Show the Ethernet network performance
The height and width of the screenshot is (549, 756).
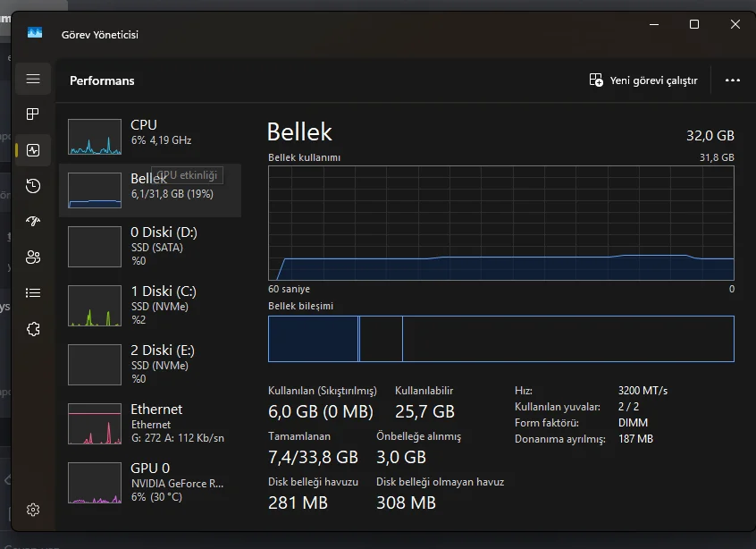pos(149,423)
